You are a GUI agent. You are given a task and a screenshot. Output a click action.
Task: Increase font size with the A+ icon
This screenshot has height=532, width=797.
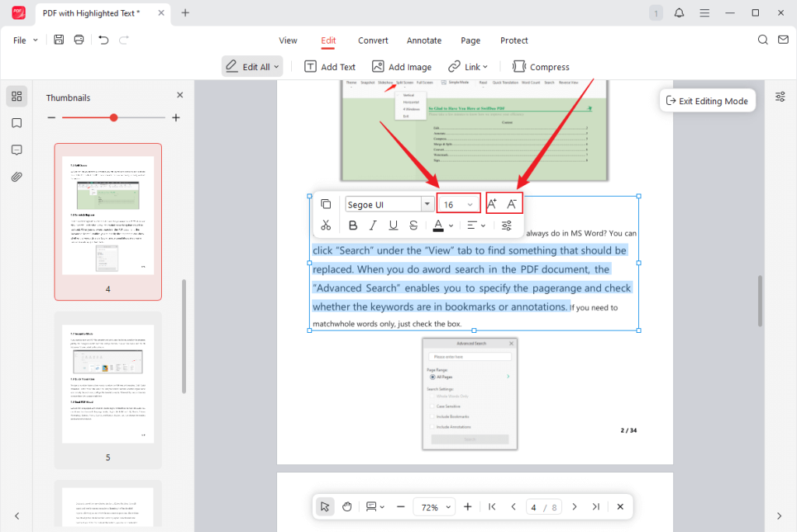pyautogui.click(x=493, y=203)
